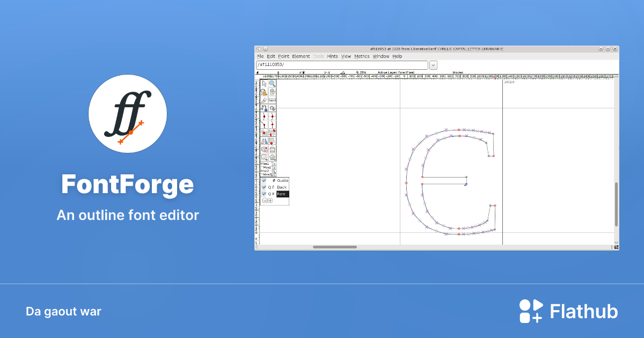Viewport: 644px width, 338px height.
Task: Open the Element menu
Action: [x=301, y=56]
